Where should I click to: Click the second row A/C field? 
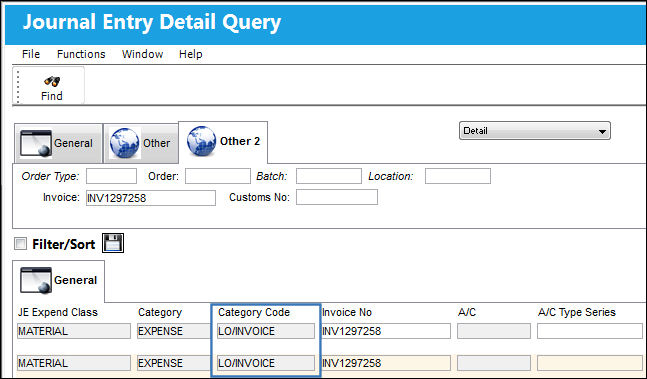coord(494,363)
